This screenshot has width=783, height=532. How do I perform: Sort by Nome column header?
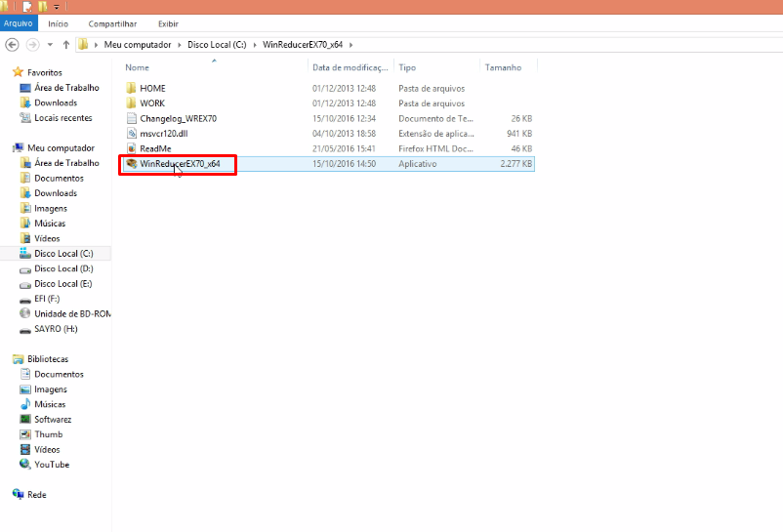tap(137, 67)
